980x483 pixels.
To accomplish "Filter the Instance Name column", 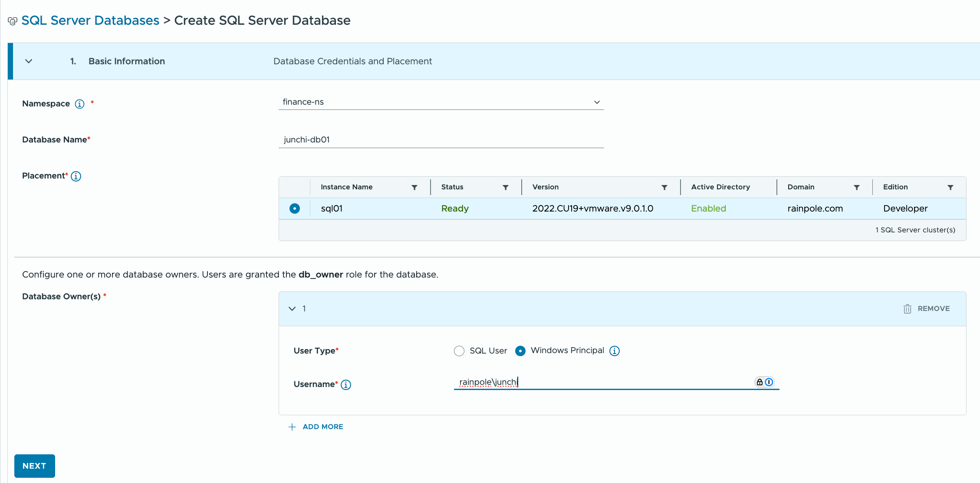I will click(x=414, y=188).
